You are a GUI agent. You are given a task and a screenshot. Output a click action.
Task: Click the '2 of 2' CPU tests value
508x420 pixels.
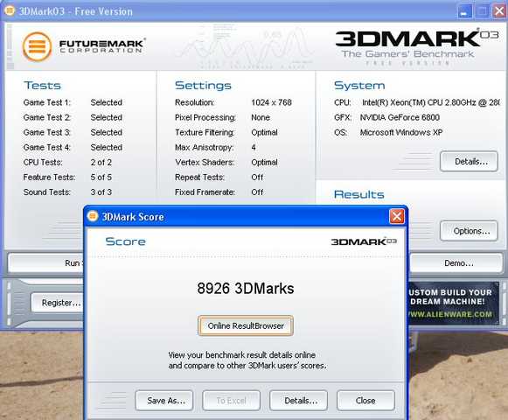pos(101,162)
